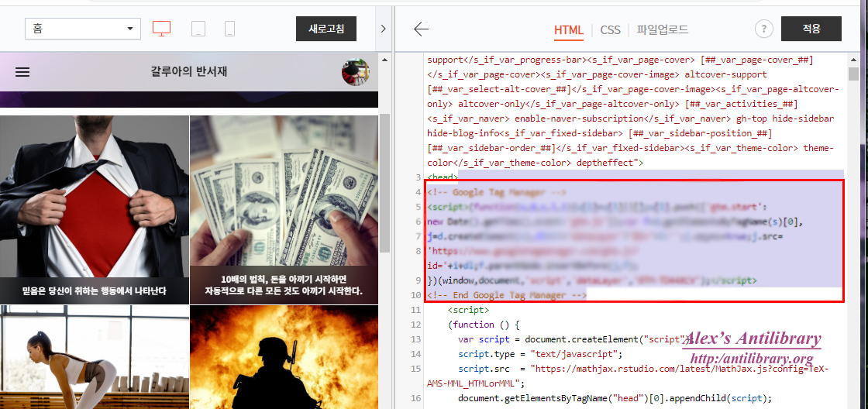Open the 파일업로드 tab

point(662,30)
